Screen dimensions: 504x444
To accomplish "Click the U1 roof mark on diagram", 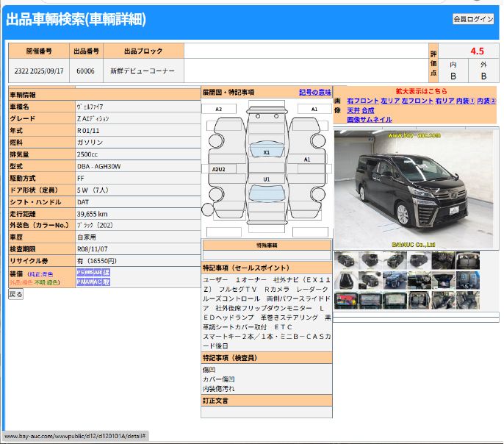I will click(x=267, y=179).
